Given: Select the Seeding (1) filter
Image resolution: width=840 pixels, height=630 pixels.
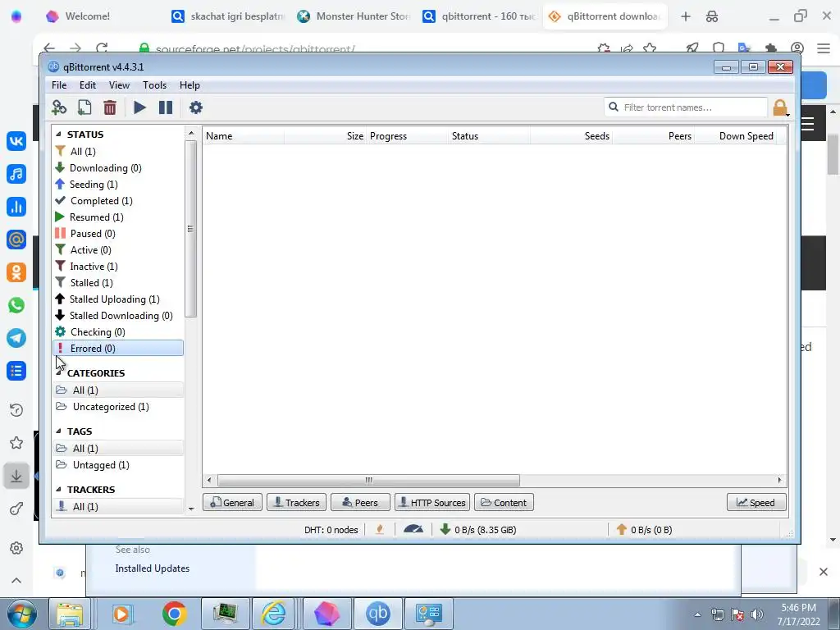Looking at the screenshot, I should click(118, 185).
